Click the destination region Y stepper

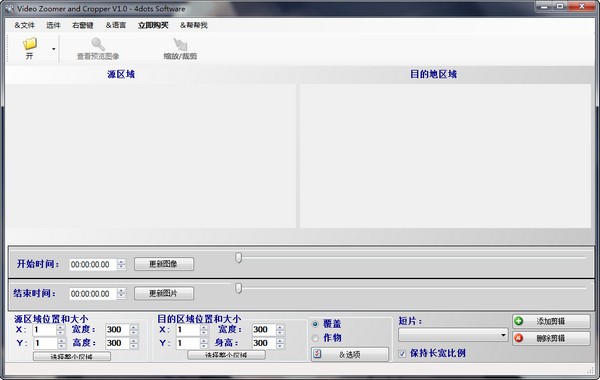coord(204,343)
